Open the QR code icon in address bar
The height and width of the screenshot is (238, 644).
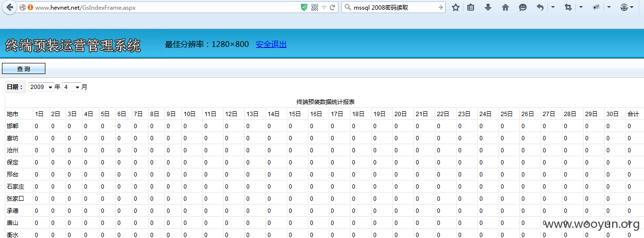click(315, 7)
